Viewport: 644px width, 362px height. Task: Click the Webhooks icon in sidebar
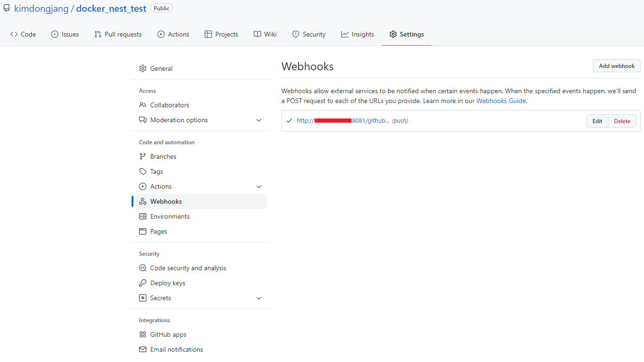tap(143, 201)
